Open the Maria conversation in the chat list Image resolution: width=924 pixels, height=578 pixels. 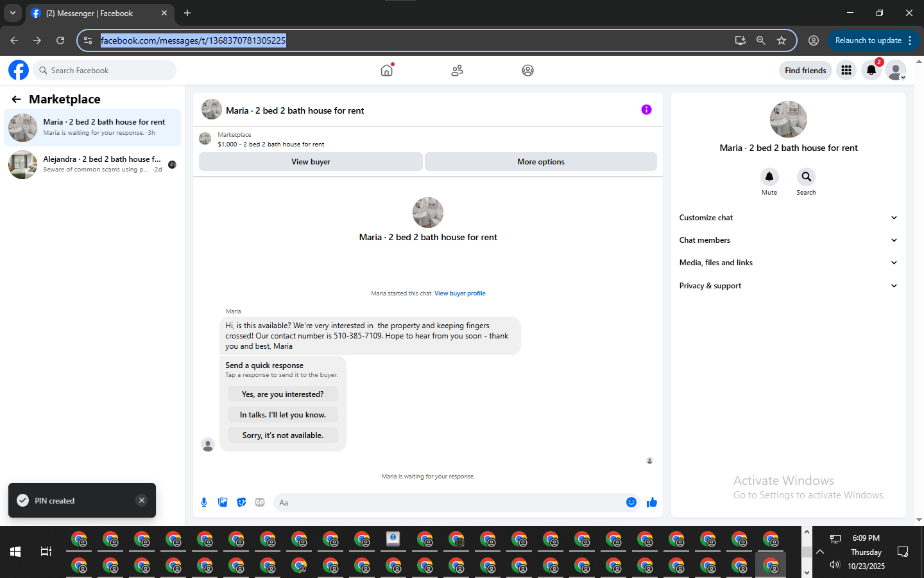(x=92, y=128)
